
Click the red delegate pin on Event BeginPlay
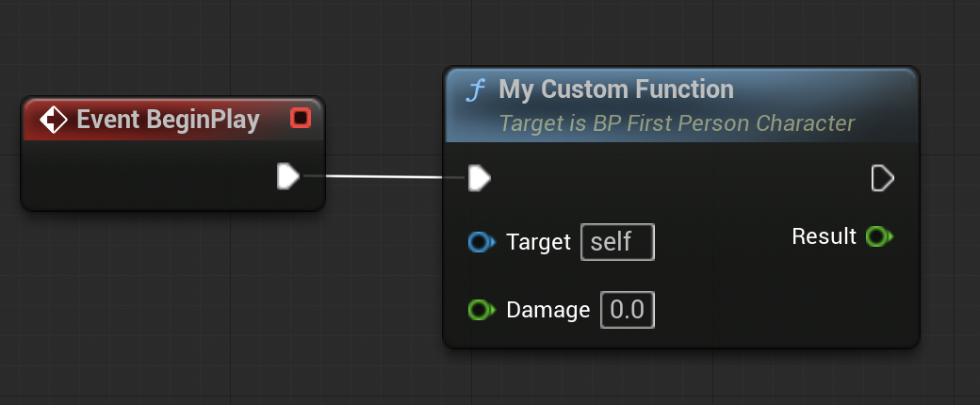point(301,118)
